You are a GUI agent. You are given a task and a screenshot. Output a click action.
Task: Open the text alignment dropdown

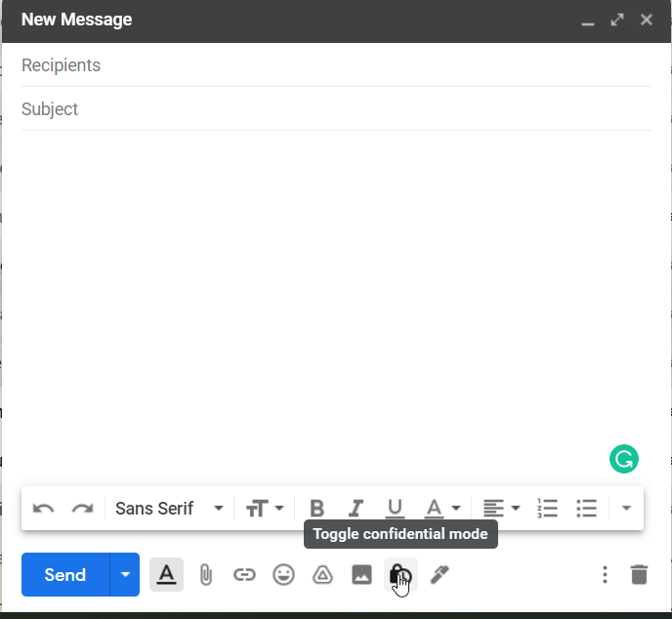tap(501, 509)
